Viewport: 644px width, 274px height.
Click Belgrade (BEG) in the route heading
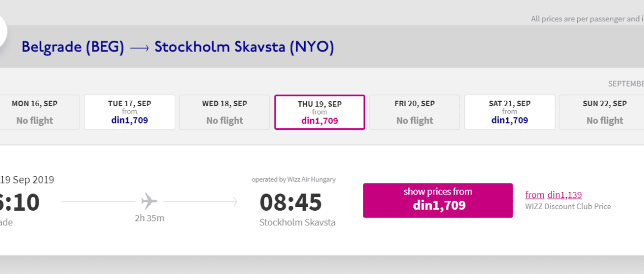(73, 48)
